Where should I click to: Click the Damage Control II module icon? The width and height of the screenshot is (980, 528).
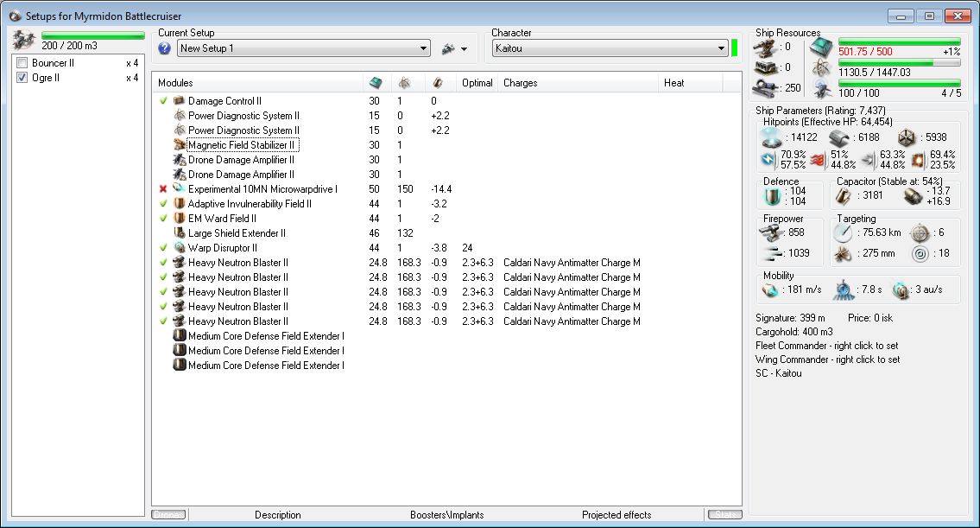180,101
